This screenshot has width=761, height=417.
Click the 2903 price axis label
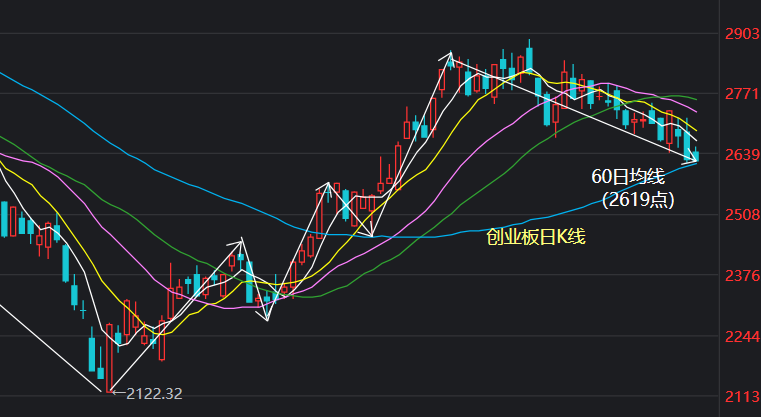click(743, 34)
